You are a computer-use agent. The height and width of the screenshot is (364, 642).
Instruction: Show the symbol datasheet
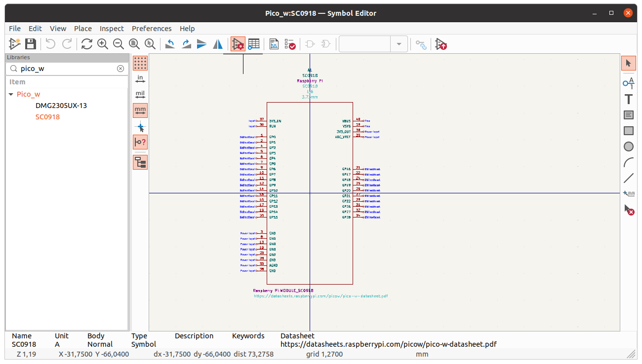pos(274,44)
